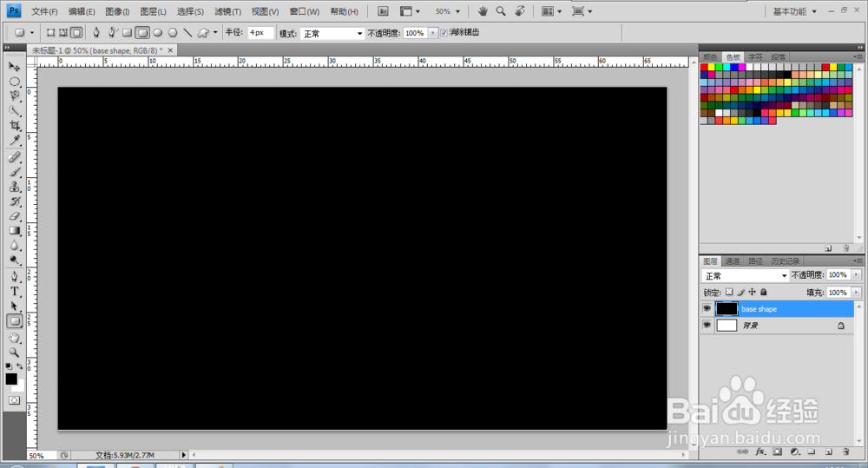The height and width of the screenshot is (468, 868).
Task: Open the 滤镜(T) menu
Action: [227, 11]
